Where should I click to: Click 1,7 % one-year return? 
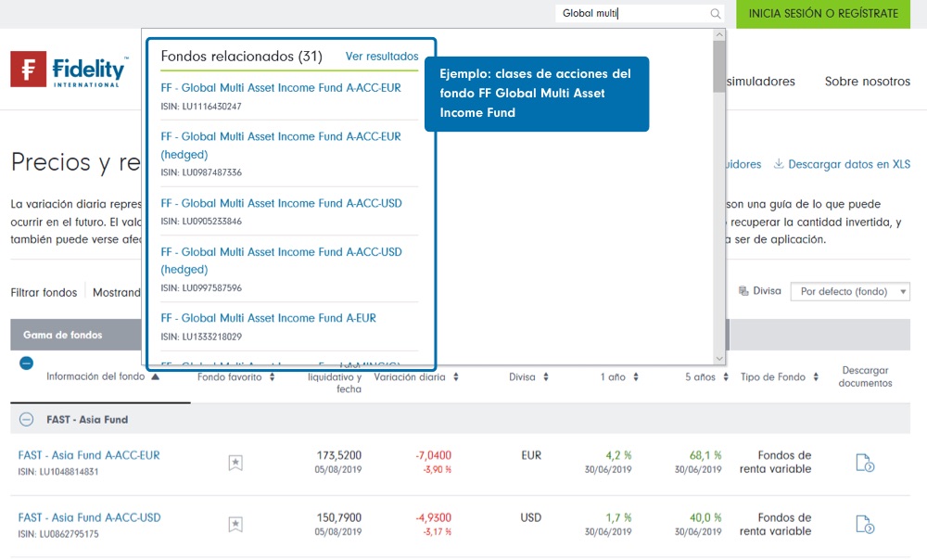618,517
